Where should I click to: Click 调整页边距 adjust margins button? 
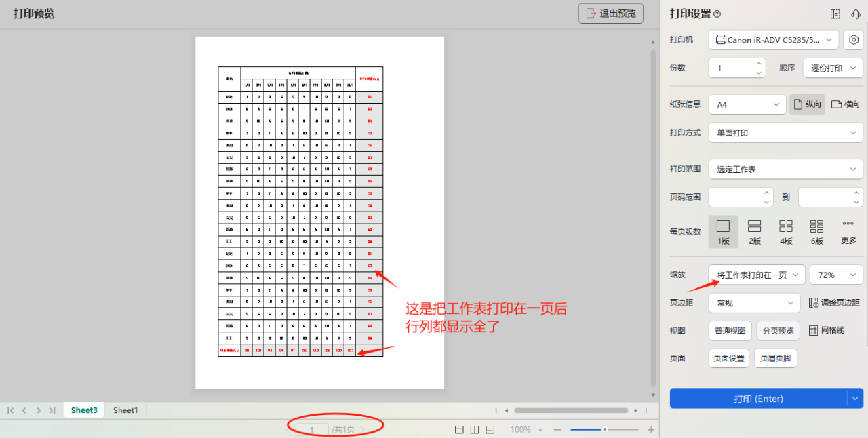834,302
